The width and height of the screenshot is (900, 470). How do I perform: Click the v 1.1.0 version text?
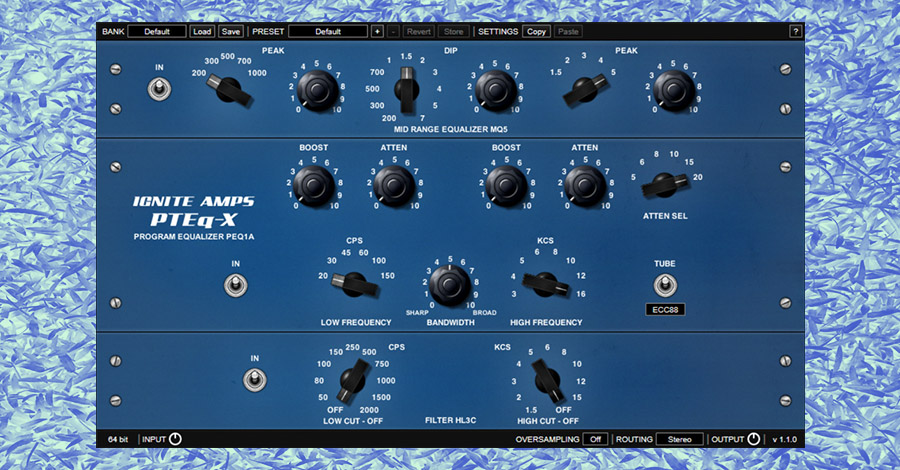(x=784, y=440)
